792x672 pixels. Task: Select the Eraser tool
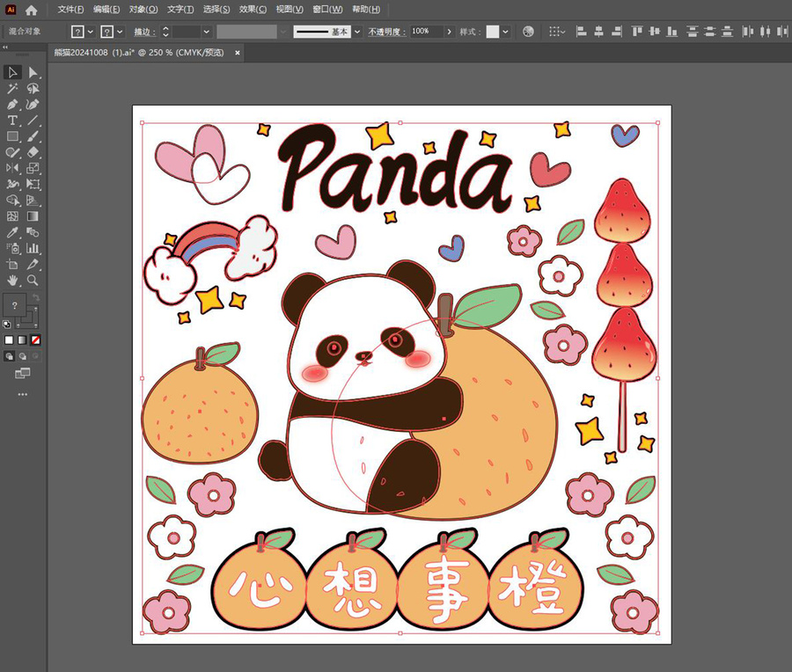pyautogui.click(x=33, y=152)
